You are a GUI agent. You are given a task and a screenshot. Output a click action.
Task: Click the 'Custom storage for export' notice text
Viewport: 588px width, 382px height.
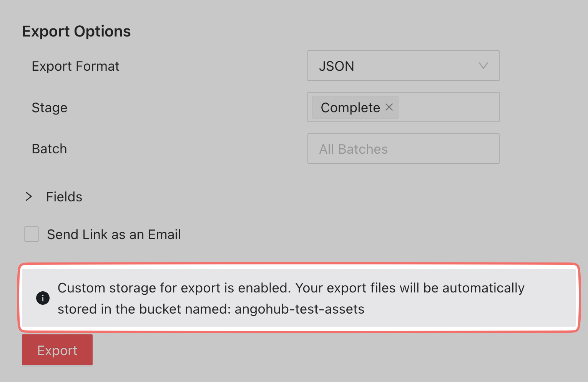291,288
